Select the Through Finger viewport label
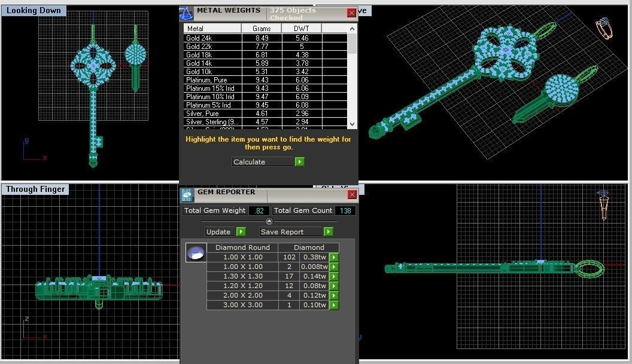The image size is (632, 364). (x=35, y=189)
